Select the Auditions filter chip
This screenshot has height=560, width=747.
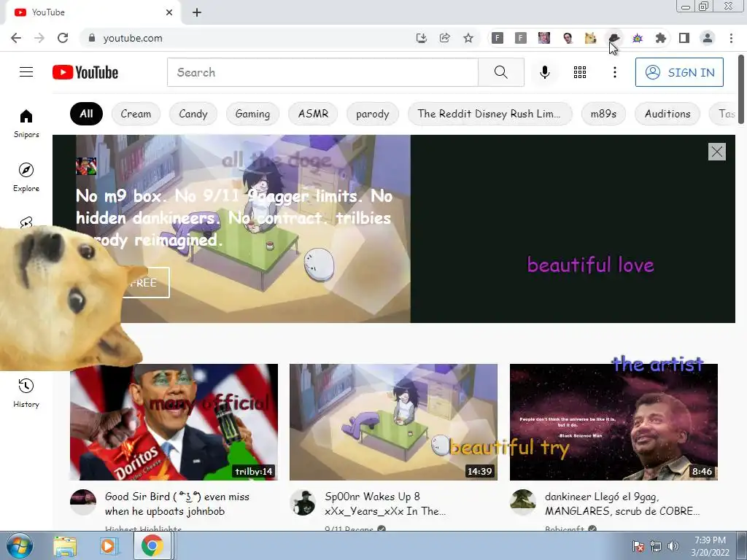(667, 114)
